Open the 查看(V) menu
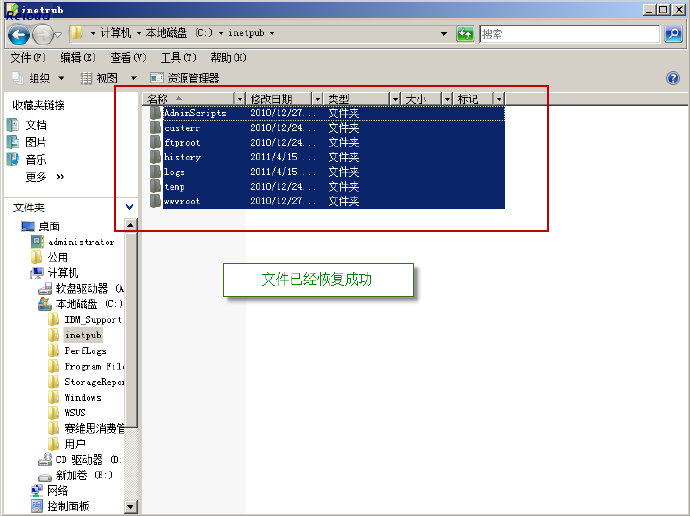 click(x=128, y=58)
